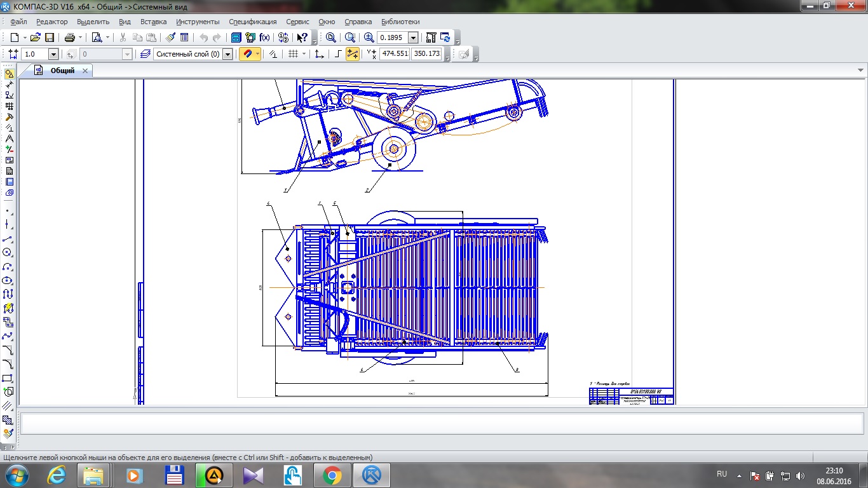This screenshot has width=868, height=488.
Task: Click the local coordinate system icon
Action: pyautogui.click(x=320, y=54)
